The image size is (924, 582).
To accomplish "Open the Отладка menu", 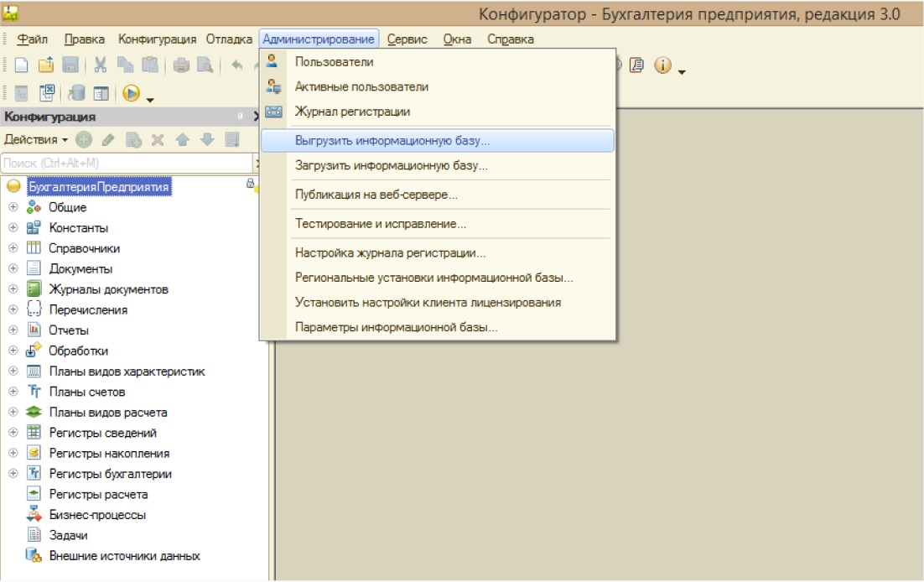I will click(x=229, y=39).
